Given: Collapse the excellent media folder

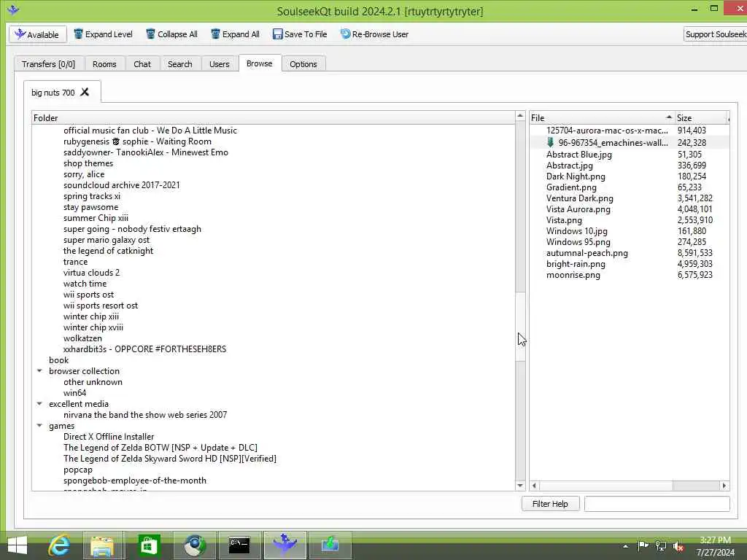Looking at the screenshot, I should tap(39, 404).
